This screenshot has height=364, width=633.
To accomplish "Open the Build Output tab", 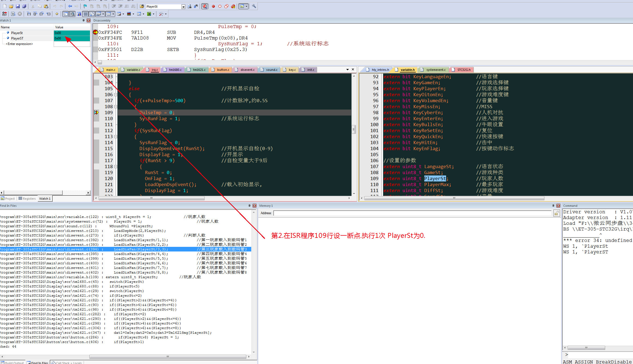I will (12, 362).
